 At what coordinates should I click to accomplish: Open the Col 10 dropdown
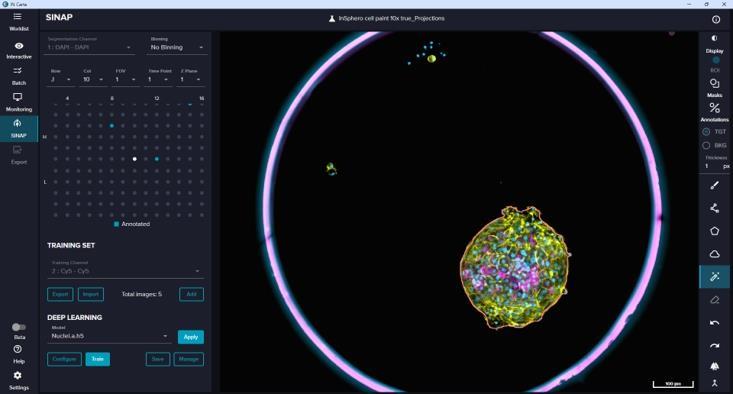click(93, 79)
